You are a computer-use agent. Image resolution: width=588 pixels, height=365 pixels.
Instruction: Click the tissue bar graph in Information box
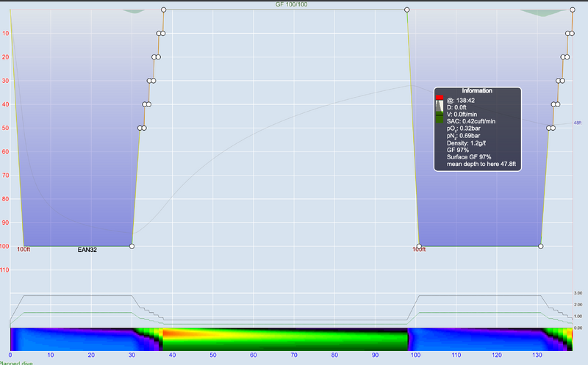[439, 109]
